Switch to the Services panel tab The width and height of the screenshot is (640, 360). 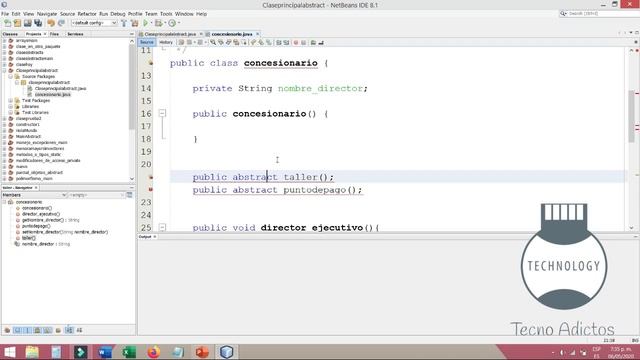(75, 34)
